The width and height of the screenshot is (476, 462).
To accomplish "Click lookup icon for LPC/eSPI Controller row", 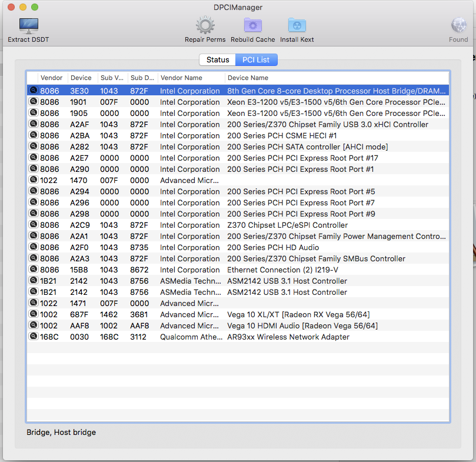I will click(33, 224).
